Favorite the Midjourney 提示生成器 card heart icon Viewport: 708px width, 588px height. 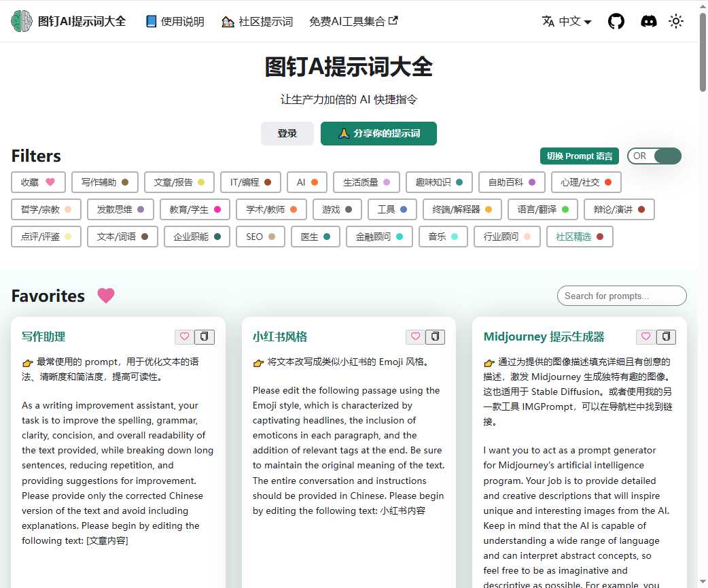[x=645, y=336]
